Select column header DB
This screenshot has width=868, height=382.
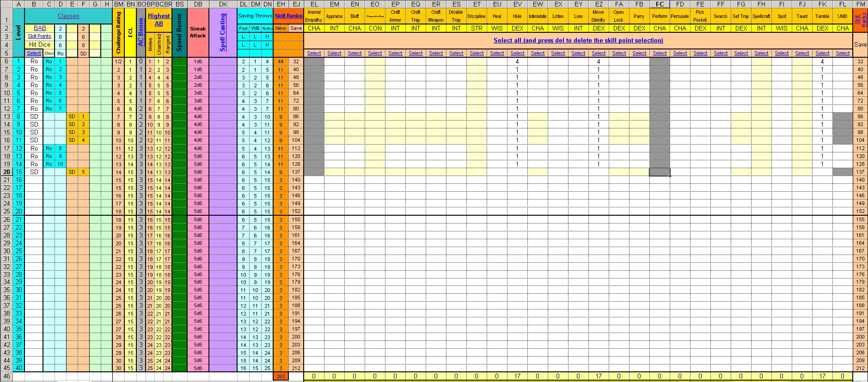[x=198, y=4]
